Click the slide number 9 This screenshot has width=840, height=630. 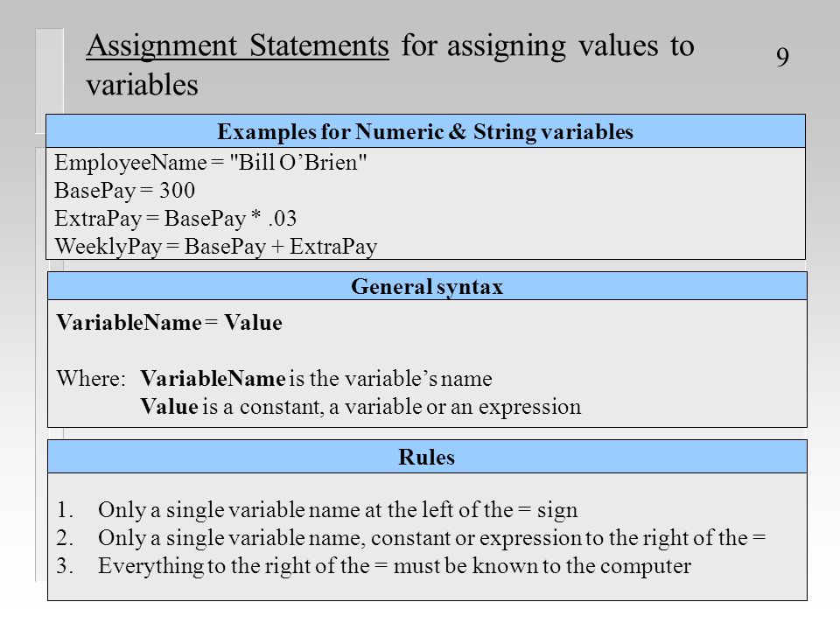pyautogui.click(x=782, y=57)
